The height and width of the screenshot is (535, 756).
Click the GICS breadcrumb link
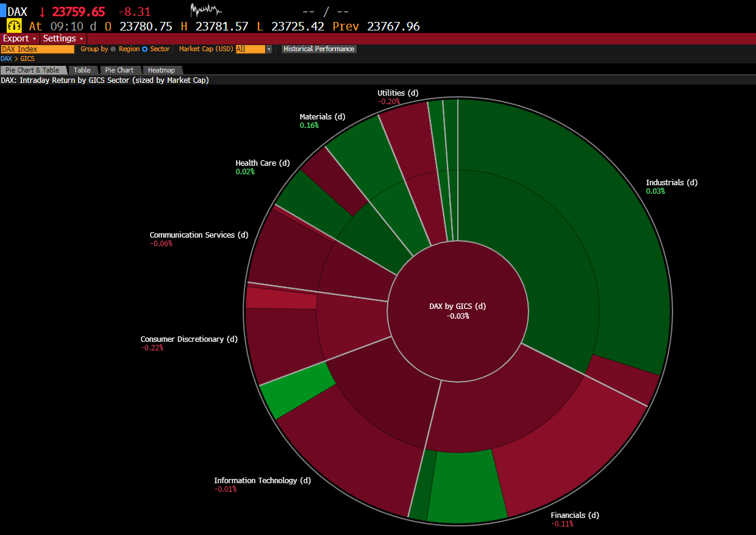click(27, 58)
